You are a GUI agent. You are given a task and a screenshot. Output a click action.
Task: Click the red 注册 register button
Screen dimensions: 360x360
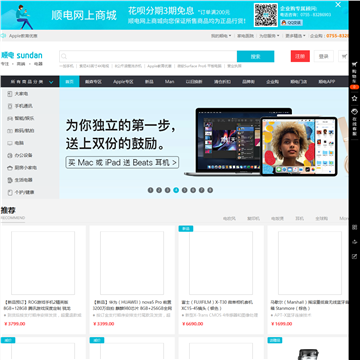[300, 56]
